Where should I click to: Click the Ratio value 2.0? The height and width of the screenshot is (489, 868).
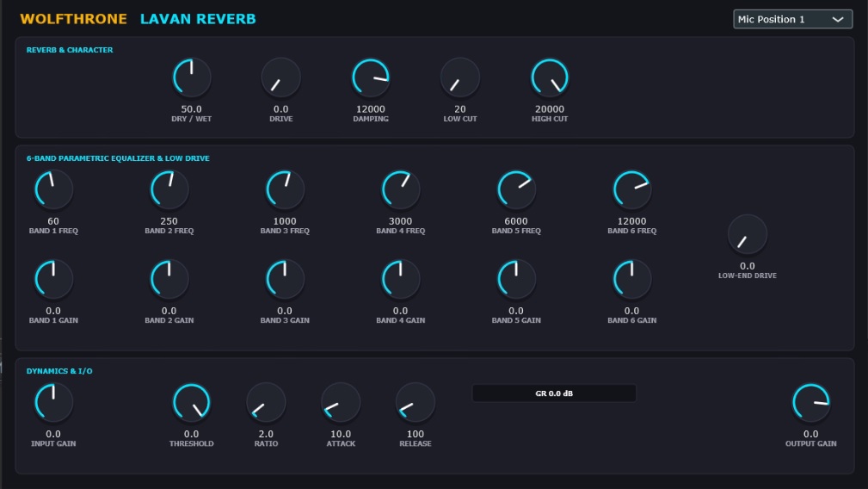tap(266, 434)
